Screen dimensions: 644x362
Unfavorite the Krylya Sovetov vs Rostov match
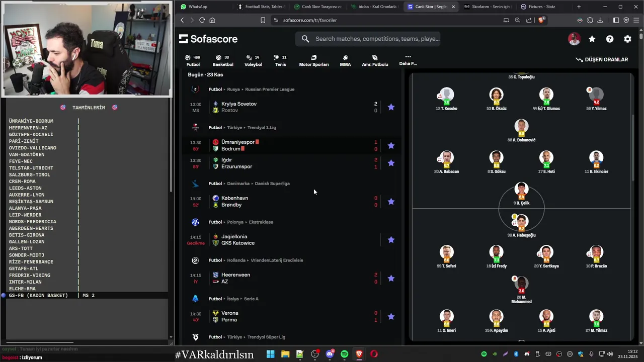[391, 107]
